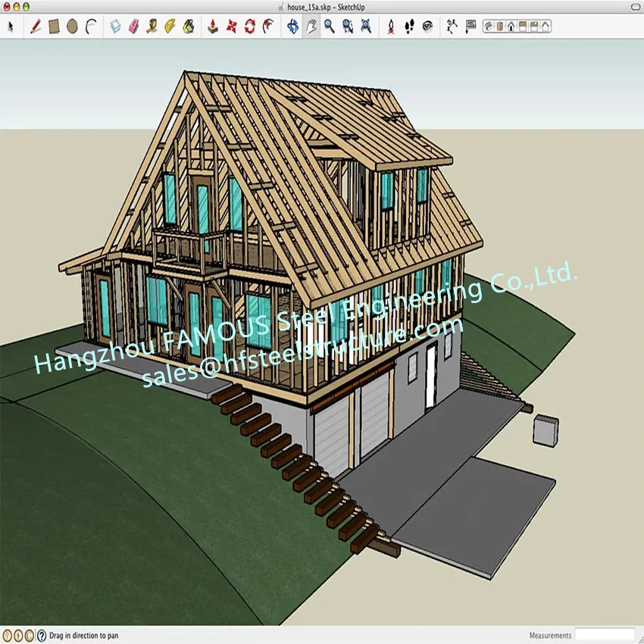Select the arrow Select tool
The width and height of the screenshot is (644, 644).
click(x=11, y=27)
